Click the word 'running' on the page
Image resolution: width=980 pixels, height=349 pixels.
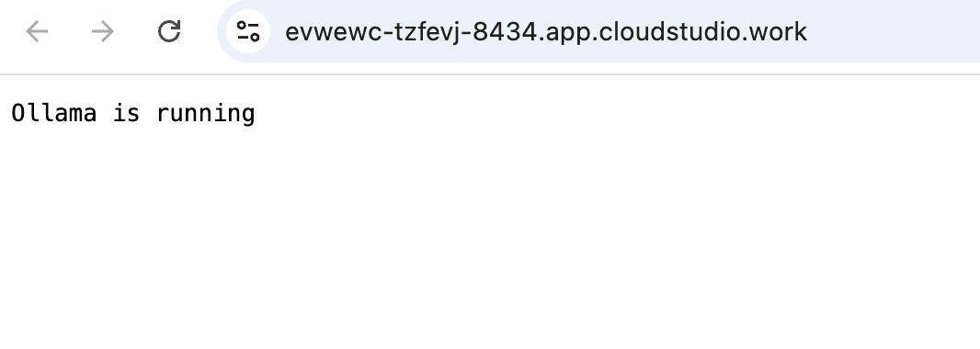[x=206, y=114]
